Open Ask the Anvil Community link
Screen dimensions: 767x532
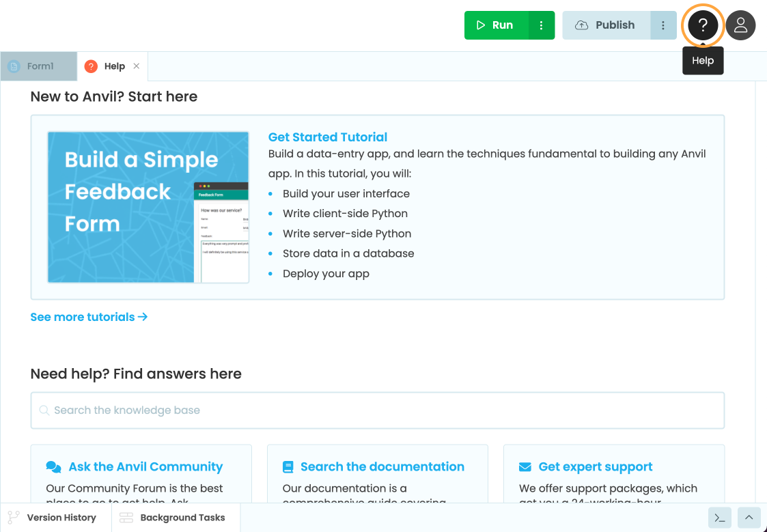point(145,467)
